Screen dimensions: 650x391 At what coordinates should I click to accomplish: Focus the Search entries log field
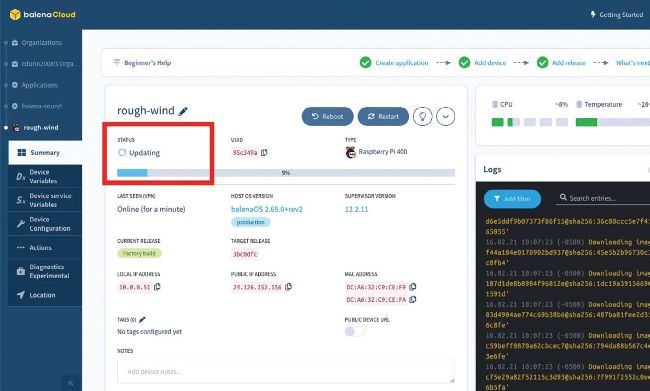click(x=603, y=198)
